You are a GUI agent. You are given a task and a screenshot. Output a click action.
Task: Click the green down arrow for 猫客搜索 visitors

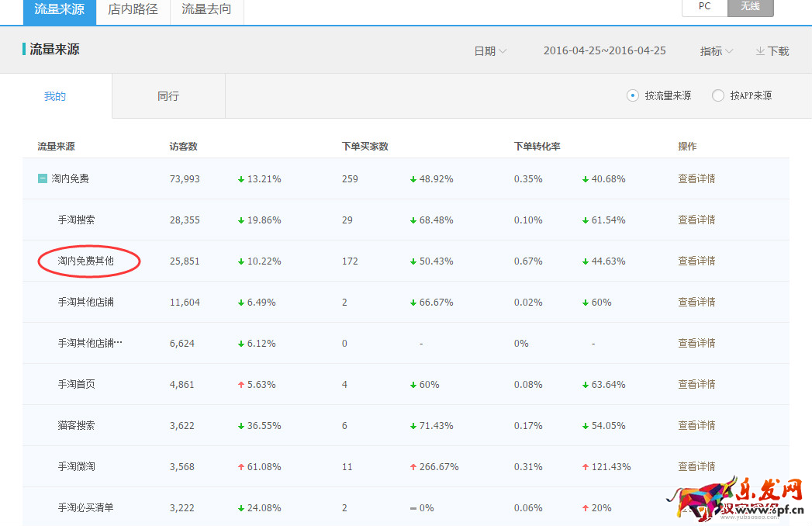241,426
